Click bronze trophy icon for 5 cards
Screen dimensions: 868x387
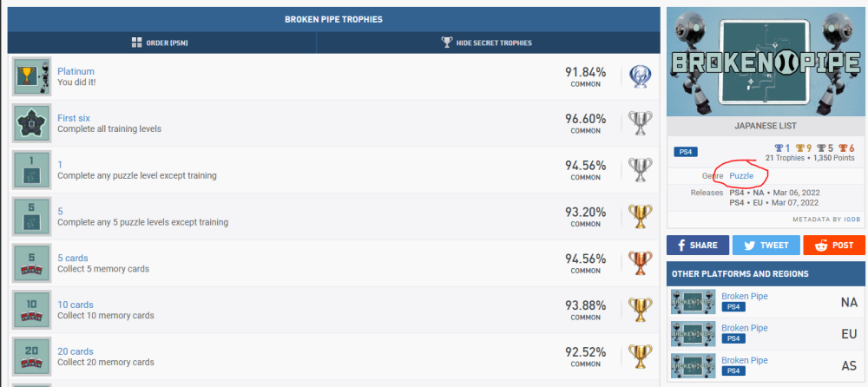point(641,264)
